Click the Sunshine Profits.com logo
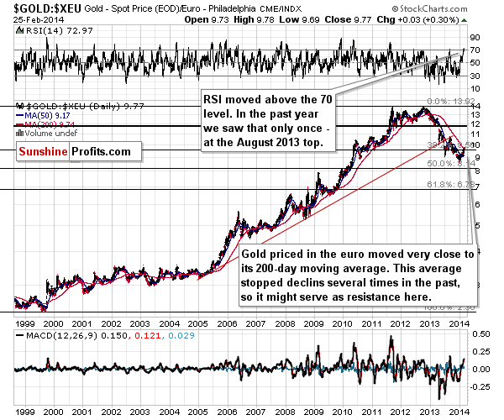Screen dimensions: 504x420 (79, 151)
